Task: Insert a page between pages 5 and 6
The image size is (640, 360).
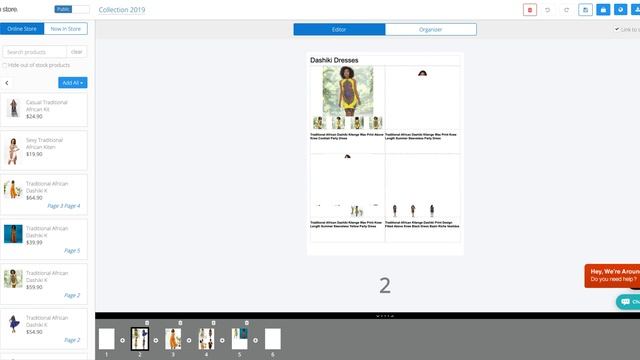Action: coord(256,340)
